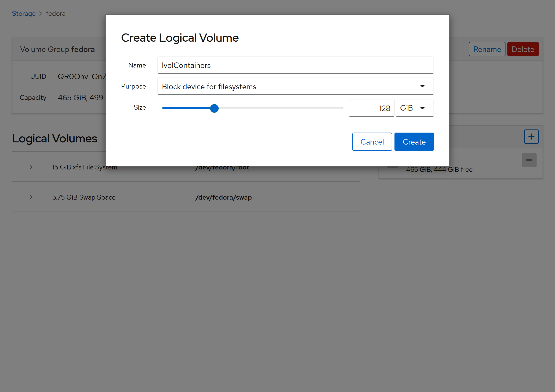Select the /dev/fedora/swap logical volume entry
The height and width of the screenshot is (392, 555).
pyautogui.click(x=223, y=197)
